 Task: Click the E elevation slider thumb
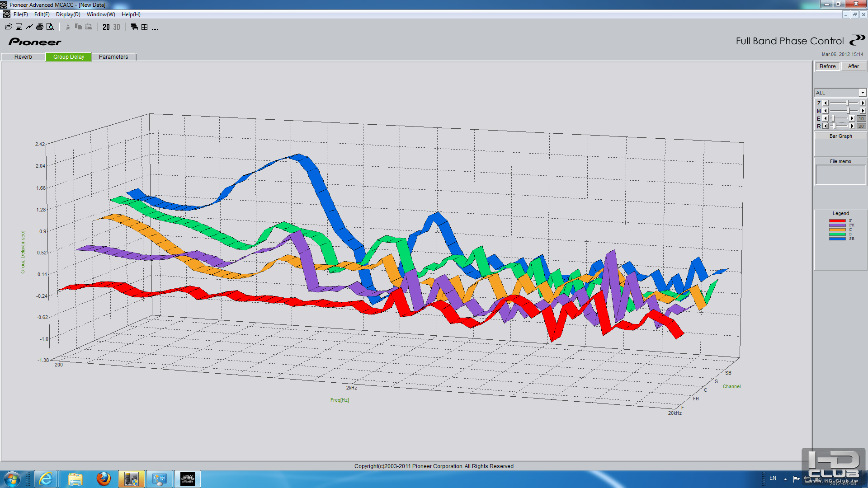pos(833,118)
